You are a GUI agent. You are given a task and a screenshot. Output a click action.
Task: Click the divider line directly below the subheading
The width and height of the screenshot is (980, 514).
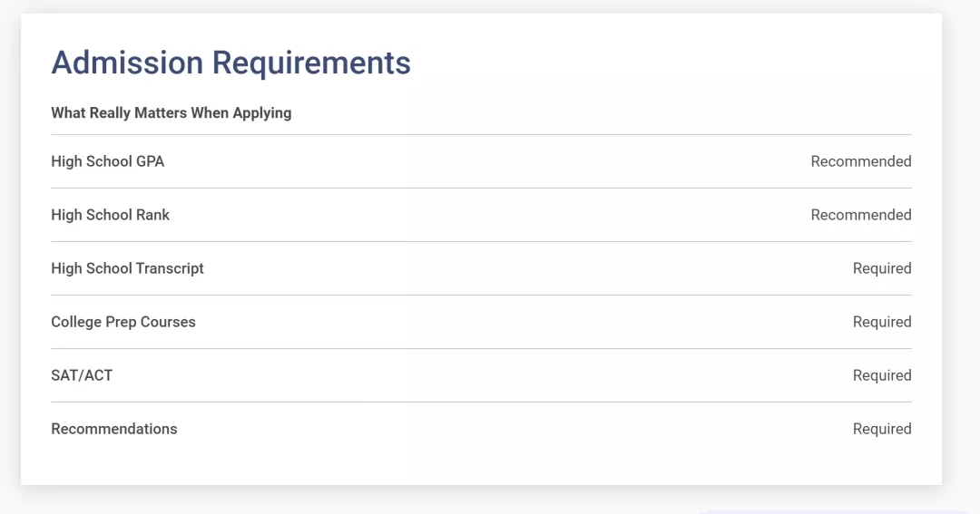[481, 134]
